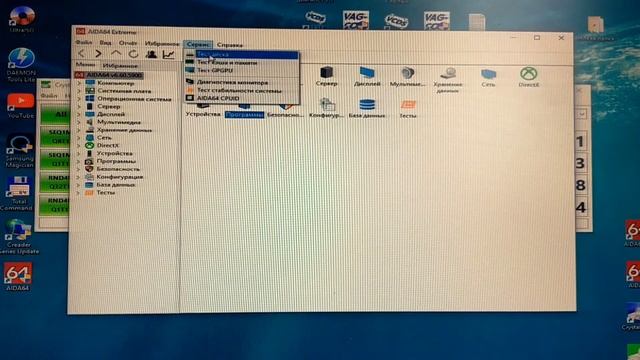Viewport: 640px width, 360px height.
Task: Open the Хранение данных icon in main pane
Action: coord(448,80)
